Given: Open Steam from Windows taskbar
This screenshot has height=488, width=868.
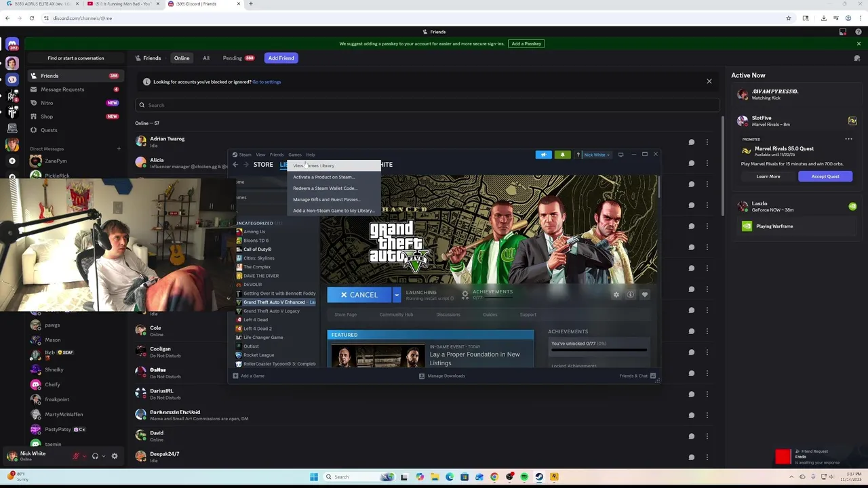Looking at the screenshot, I should (539, 477).
